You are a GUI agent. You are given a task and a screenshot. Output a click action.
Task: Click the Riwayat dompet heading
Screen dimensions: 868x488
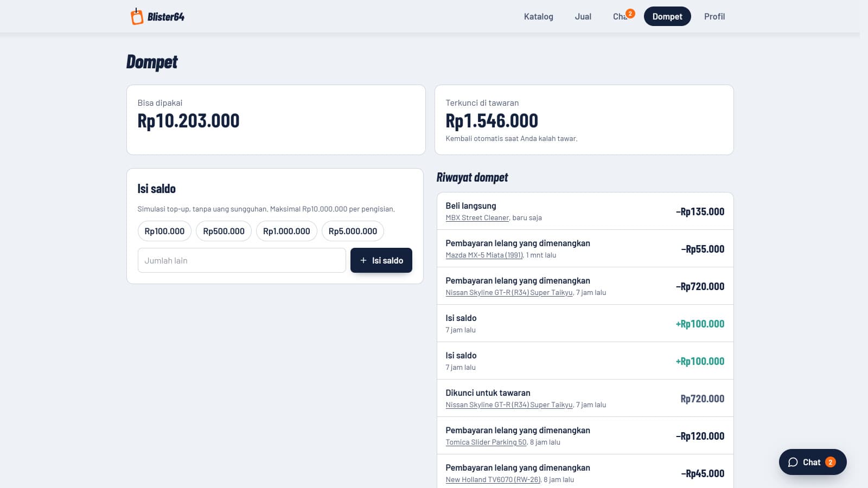pyautogui.click(x=472, y=178)
